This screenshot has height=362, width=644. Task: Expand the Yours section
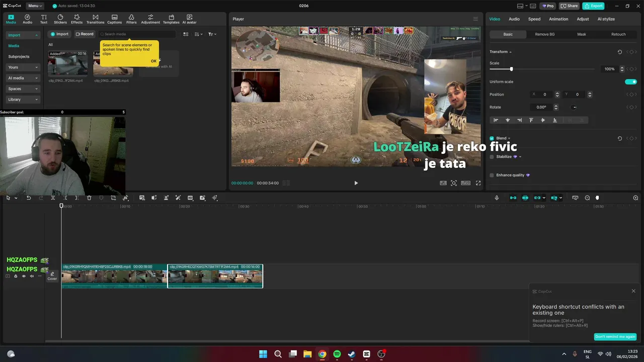(23, 67)
